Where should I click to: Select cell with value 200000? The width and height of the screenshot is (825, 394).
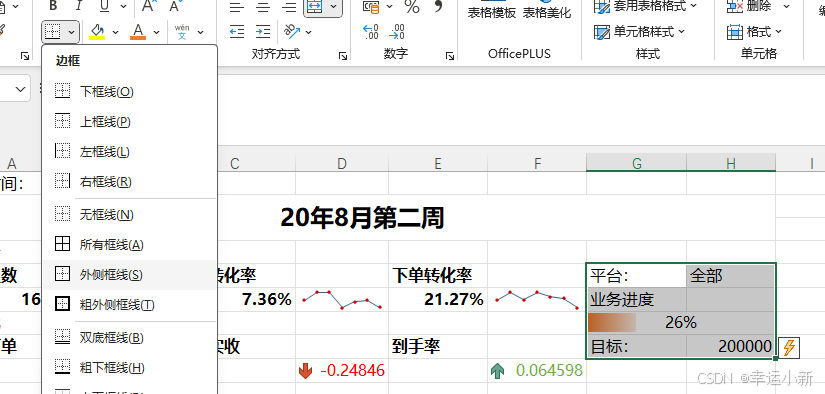point(730,346)
